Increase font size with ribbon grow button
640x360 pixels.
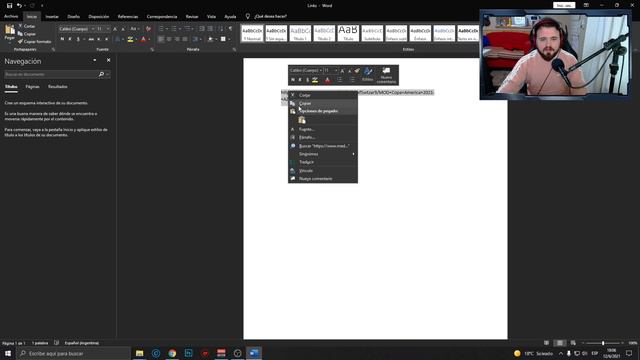click(x=115, y=29)
